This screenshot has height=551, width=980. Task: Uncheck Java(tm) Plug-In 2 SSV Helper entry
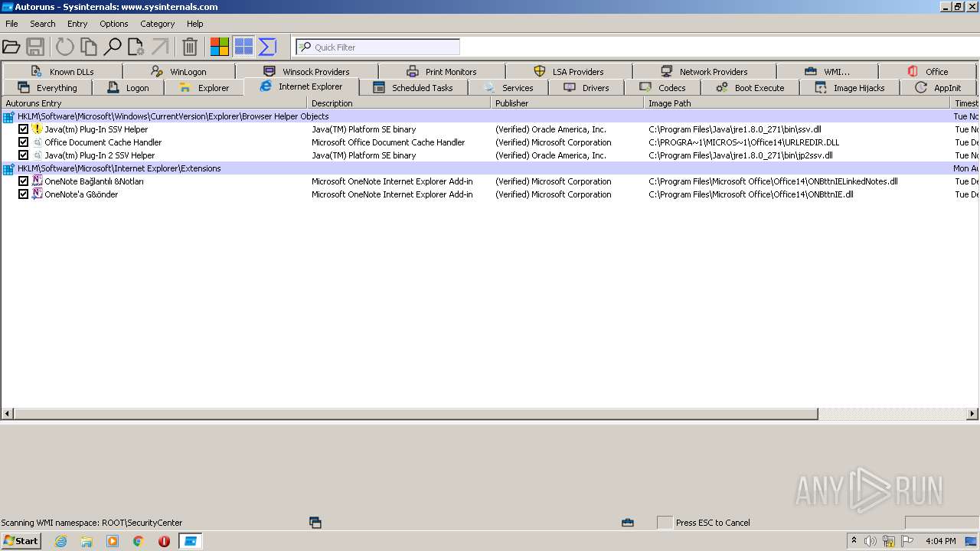point(23,155)
